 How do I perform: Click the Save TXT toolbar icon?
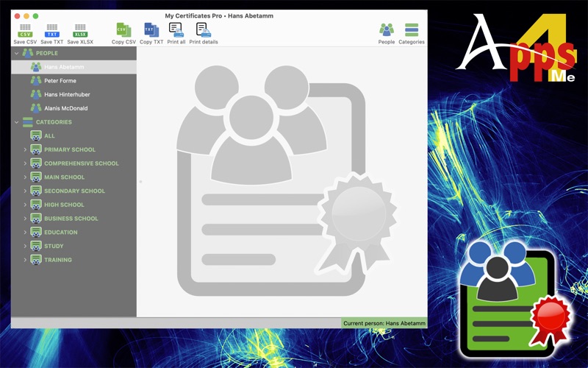tap(52, 30)
